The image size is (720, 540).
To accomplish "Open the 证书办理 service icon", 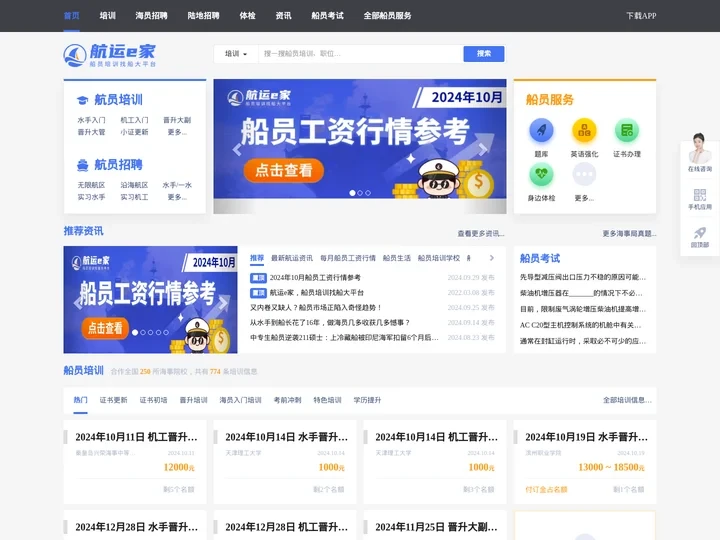I will click(627, 130).
